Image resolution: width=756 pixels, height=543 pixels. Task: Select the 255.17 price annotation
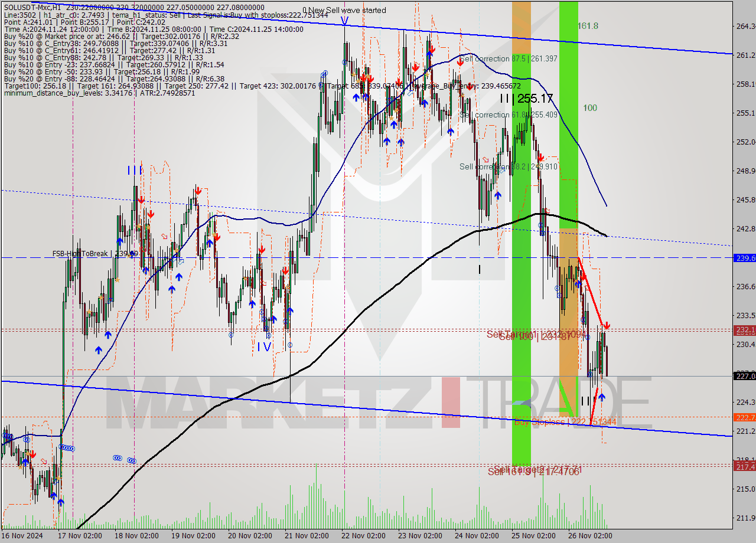[x=536, y=98]
